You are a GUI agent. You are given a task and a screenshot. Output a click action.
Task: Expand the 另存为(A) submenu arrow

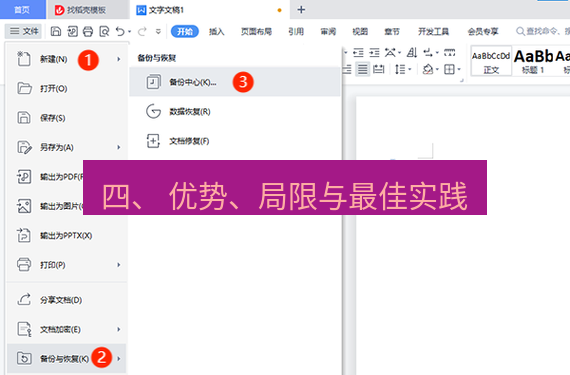click(x=119, y=147)
